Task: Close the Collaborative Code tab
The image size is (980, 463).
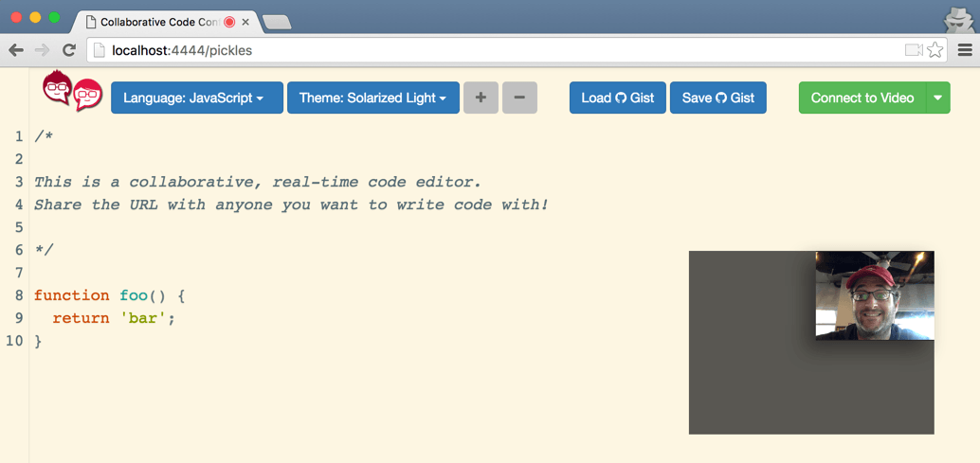Action: [245, 23]
